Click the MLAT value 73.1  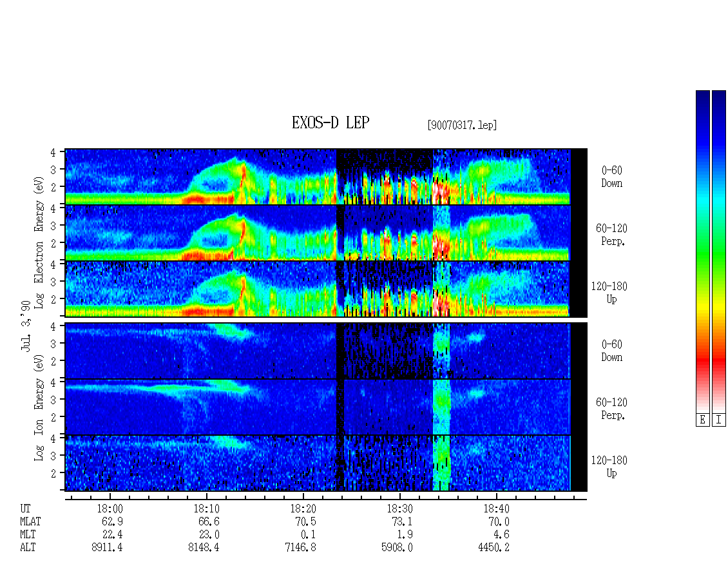coord(402,521)
